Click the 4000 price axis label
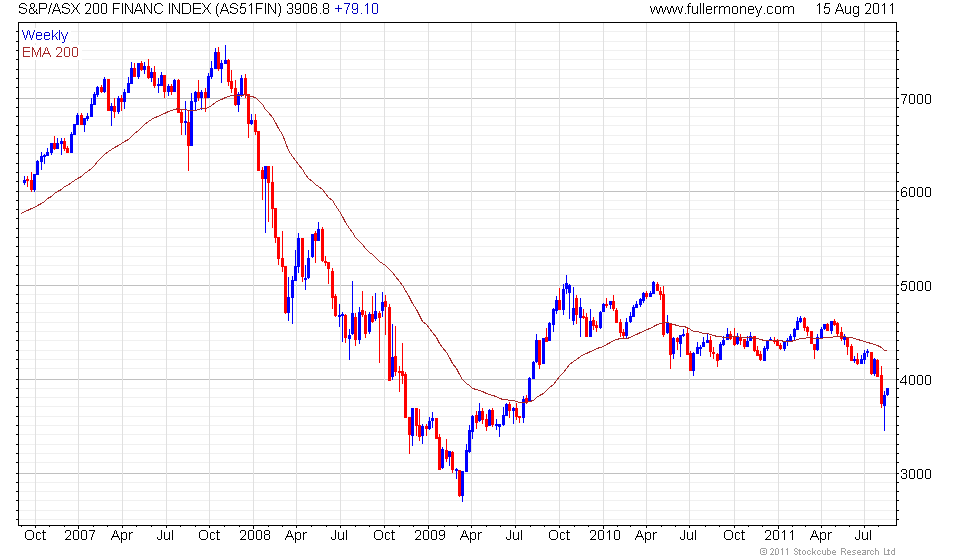The width and height of the screenshot is (980, 560). click(916, 380)
